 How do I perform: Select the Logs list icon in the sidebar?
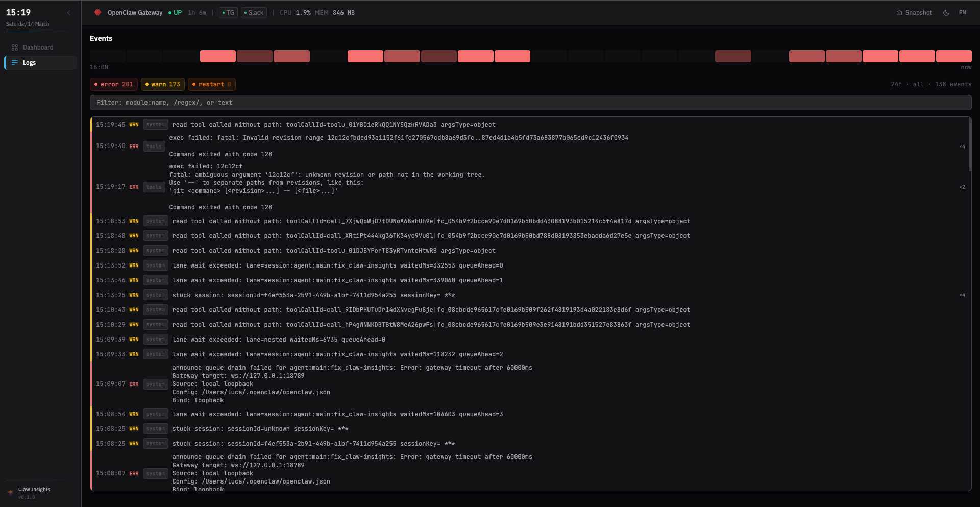click(15, 63)
